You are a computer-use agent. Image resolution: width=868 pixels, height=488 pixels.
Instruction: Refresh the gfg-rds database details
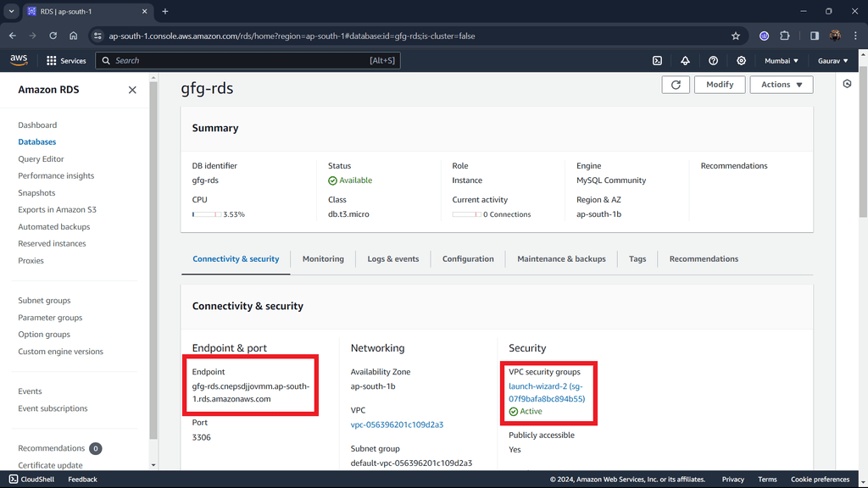[x=676, y=85]
